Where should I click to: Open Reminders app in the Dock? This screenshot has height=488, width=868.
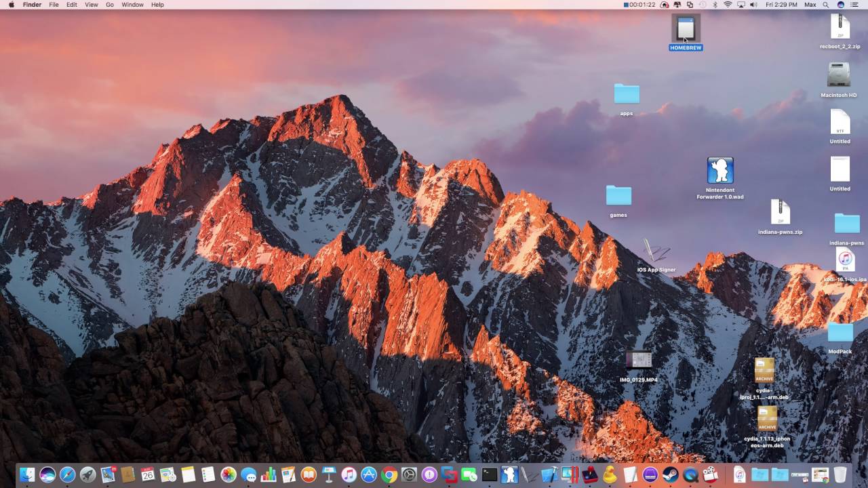(x=208, y=474)
